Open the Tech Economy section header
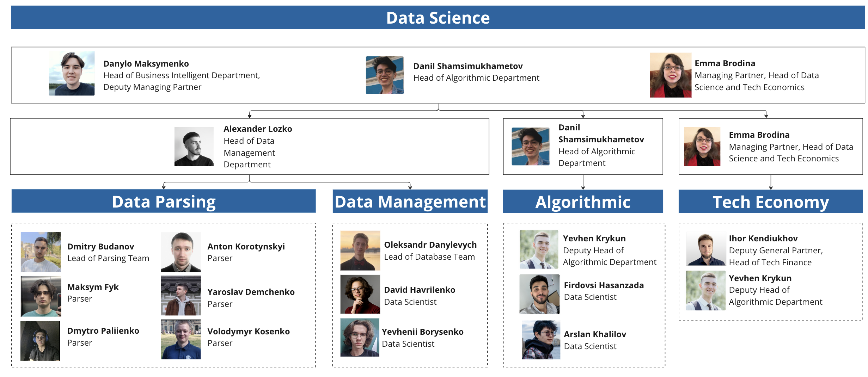The width and height of the screenshot is (868, 377). click(x=771, y=202)
